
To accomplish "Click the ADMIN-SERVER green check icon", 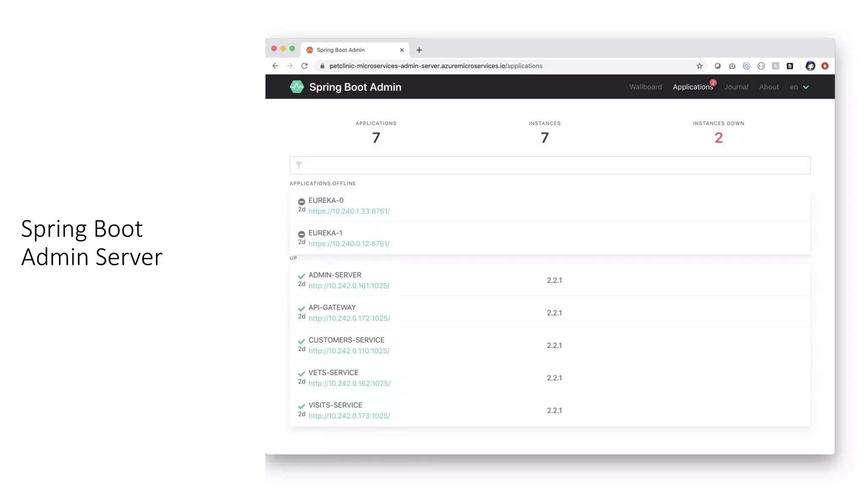I will tap(301, 276).
